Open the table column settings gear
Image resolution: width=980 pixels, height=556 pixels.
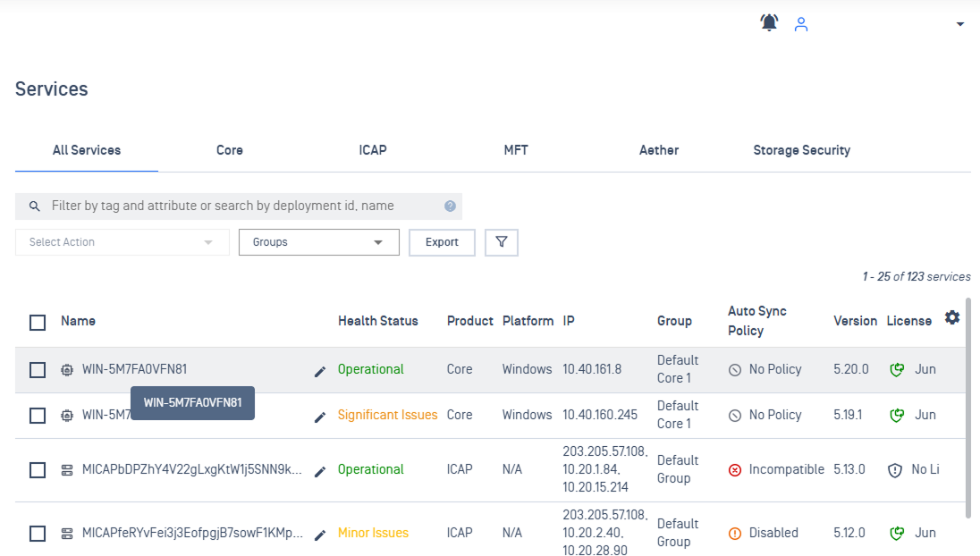pos(952,317)
